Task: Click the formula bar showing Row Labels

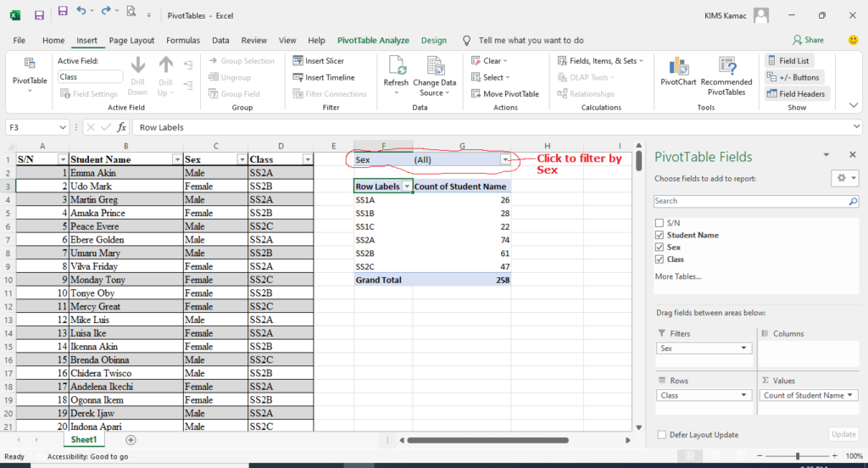Action: coord(492,127)
